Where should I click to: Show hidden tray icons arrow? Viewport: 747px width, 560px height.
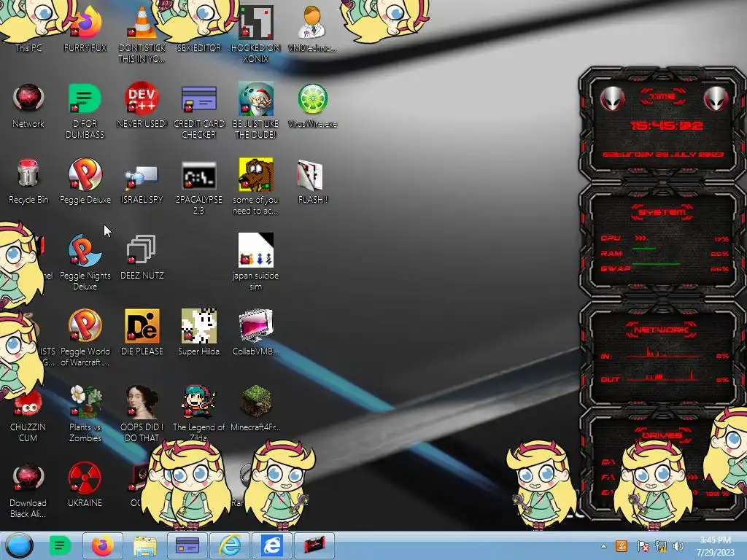[603, 546]
